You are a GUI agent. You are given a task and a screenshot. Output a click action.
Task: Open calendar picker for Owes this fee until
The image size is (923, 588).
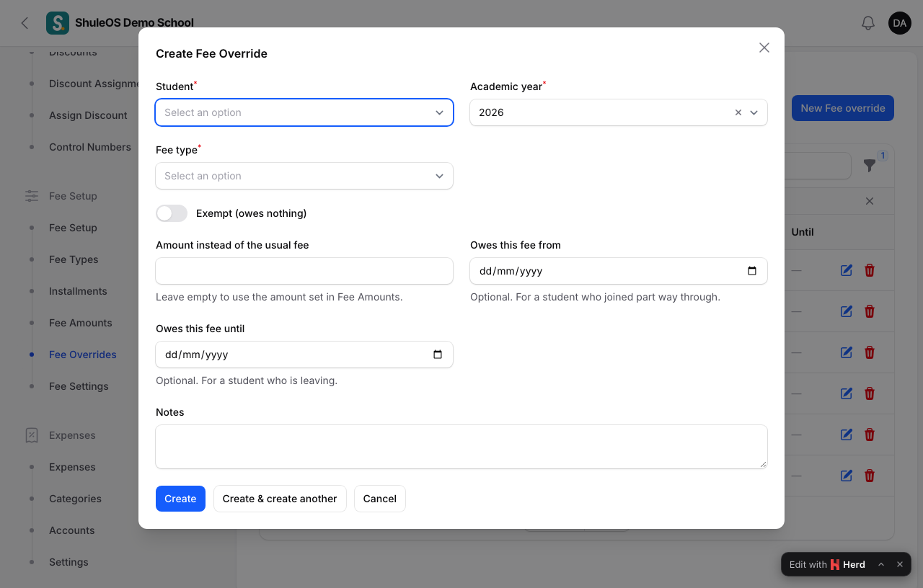(x=438, y=355)
